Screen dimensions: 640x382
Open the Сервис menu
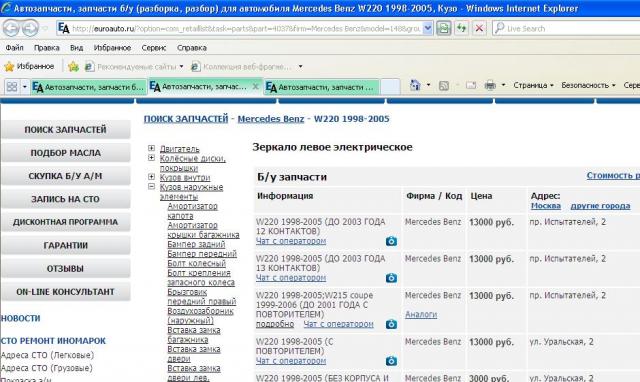pyautogui.click(x=153, y=48)
